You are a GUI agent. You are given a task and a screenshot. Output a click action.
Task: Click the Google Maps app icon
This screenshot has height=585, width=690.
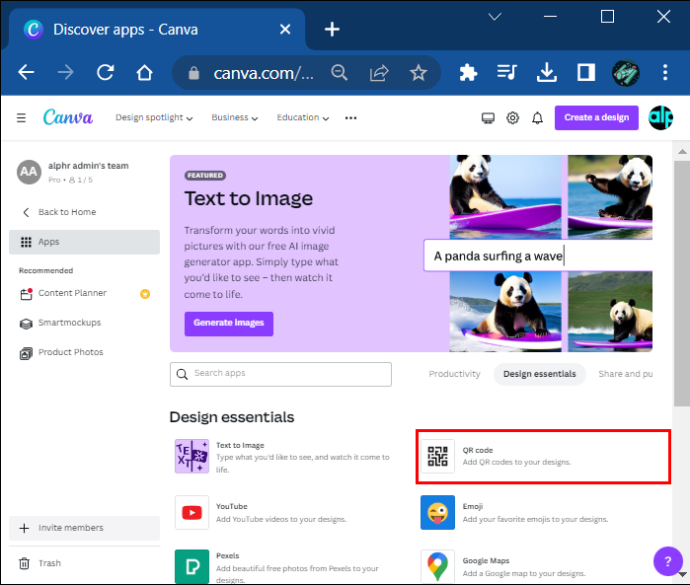(x=437, y=567)
